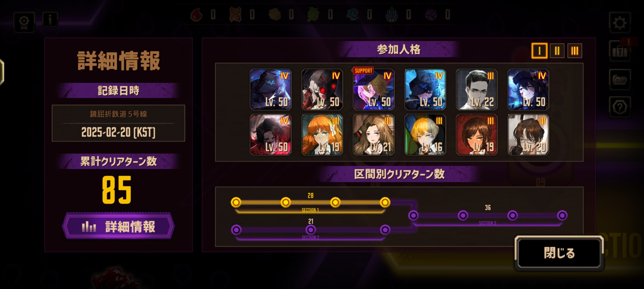Open the CLEAR folder icon
The image size is (644, 289).
[620, 80]
